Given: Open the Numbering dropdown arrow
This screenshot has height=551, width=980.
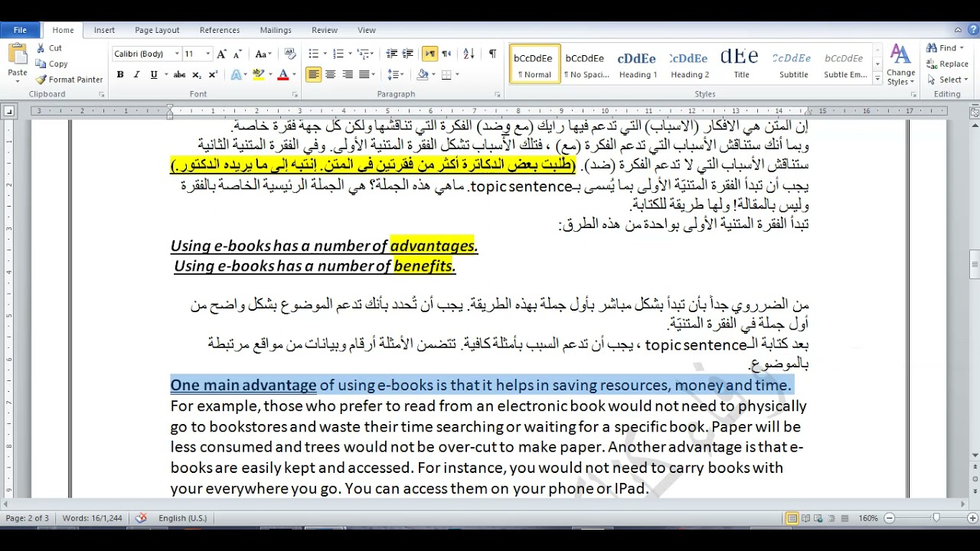Looking at the screenshot, I should (x=350, y=54).
